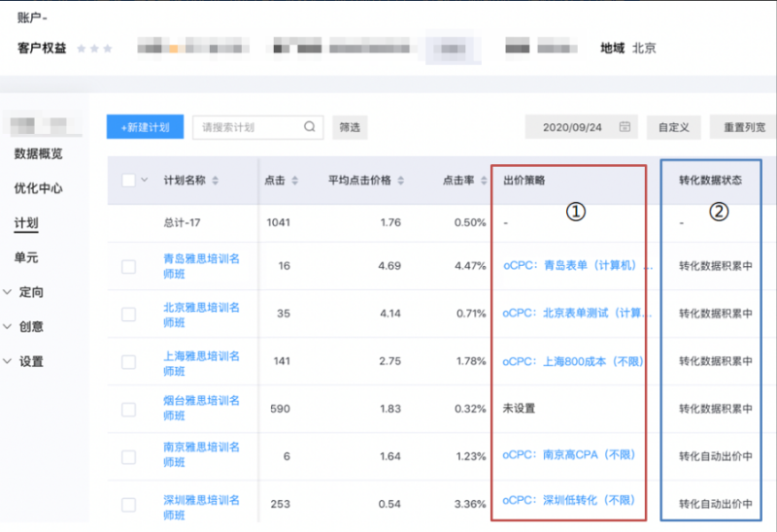
Task: Click the 自定义 button
Action: click(x=673, y=127)
